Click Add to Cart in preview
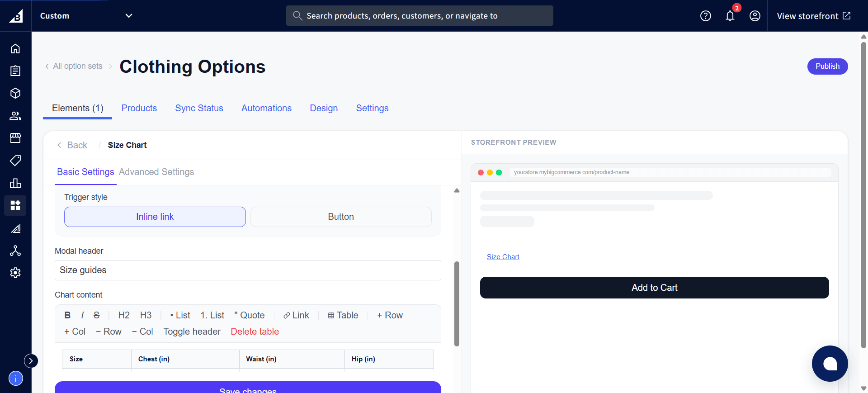 655,288
